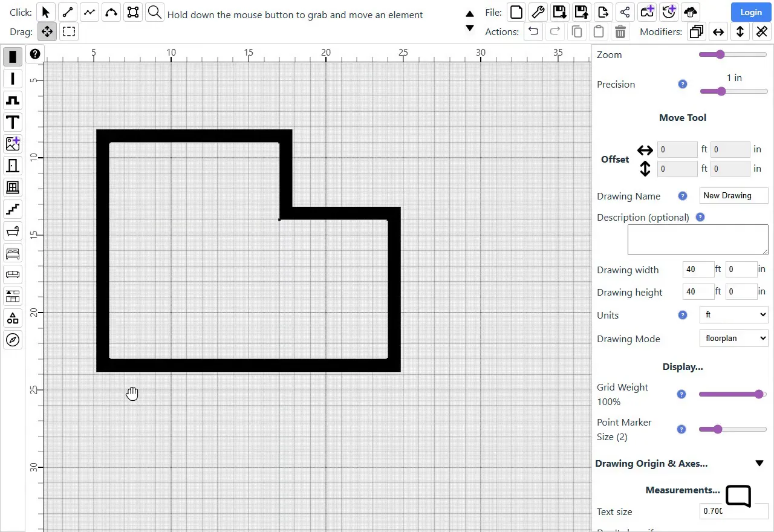774x532 pixels.
Task: Select the arc curve tool
Action: coord(111,12)
